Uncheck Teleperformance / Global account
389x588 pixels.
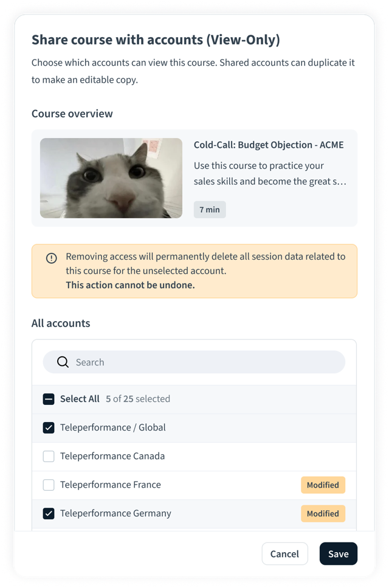(49, 428)
